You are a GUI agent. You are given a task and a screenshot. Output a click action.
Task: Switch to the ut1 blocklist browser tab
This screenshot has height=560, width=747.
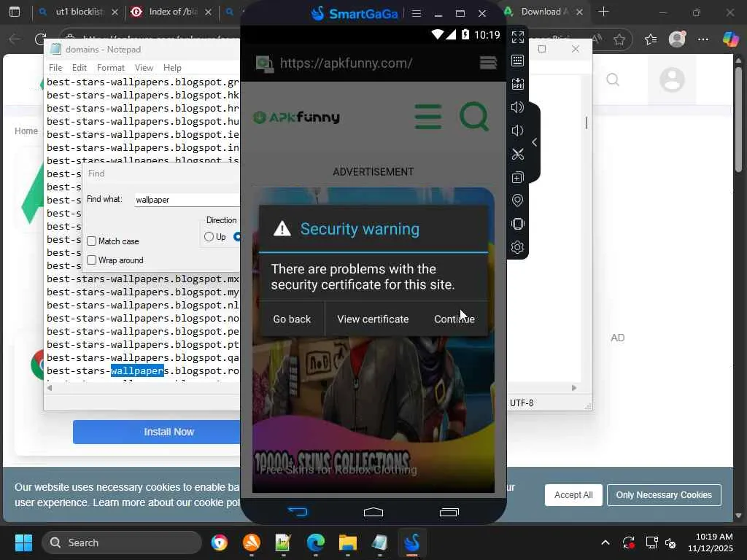(x=79, y=12)
